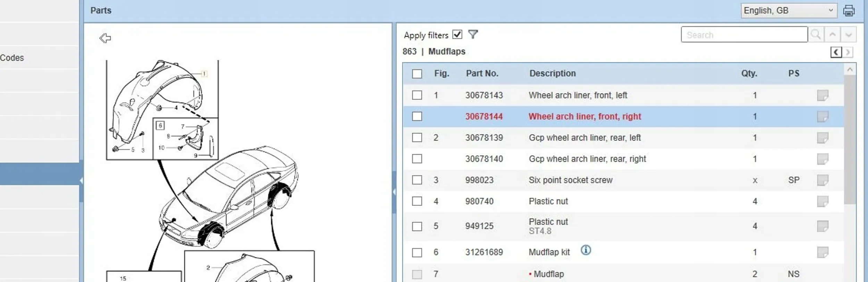The width and height of the screenshot is (868, 282).
Task: Click part number 30678140
Action: [484, 159]
